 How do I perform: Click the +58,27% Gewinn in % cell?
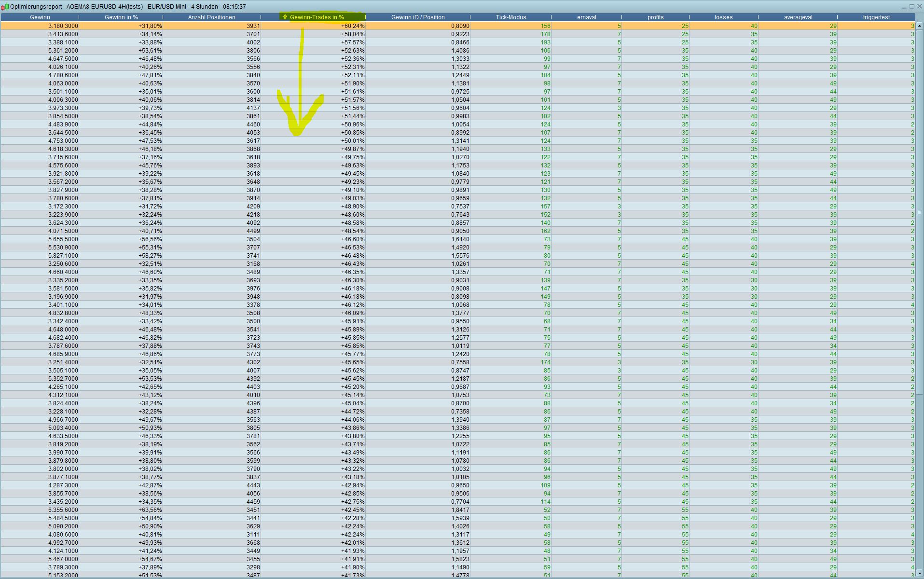tap(121, 256)
